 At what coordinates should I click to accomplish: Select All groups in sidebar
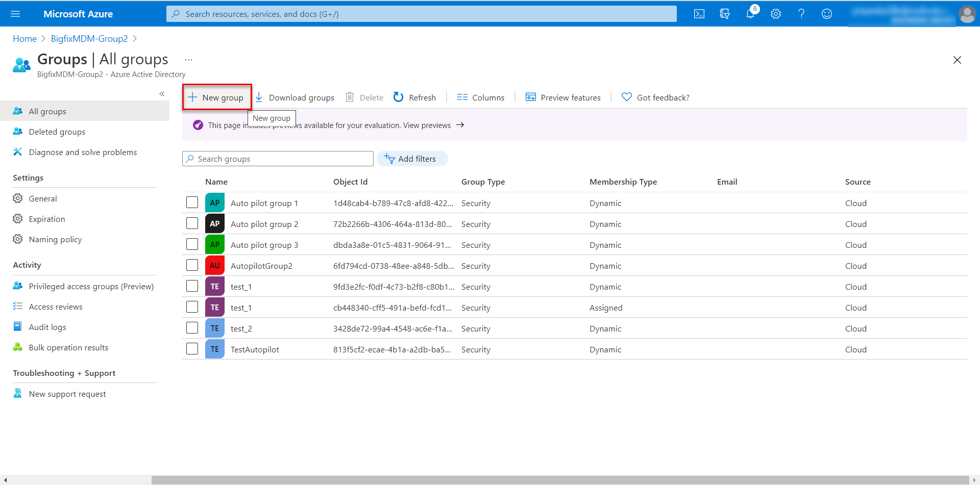click(85, 111)
